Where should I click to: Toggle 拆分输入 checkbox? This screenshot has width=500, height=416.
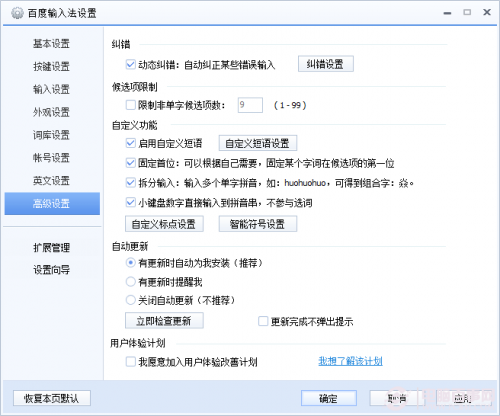pyautogui.click(x=130, y=183)
